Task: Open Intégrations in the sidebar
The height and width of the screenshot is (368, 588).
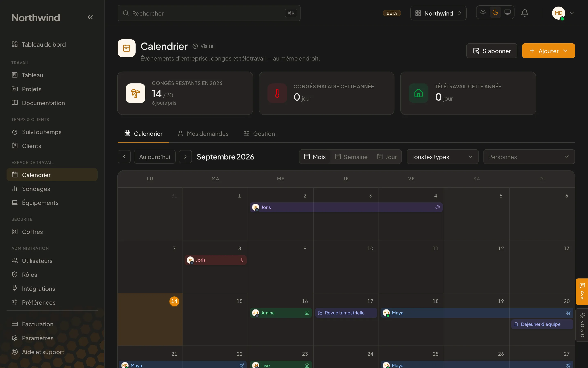Action: point(52,289)
